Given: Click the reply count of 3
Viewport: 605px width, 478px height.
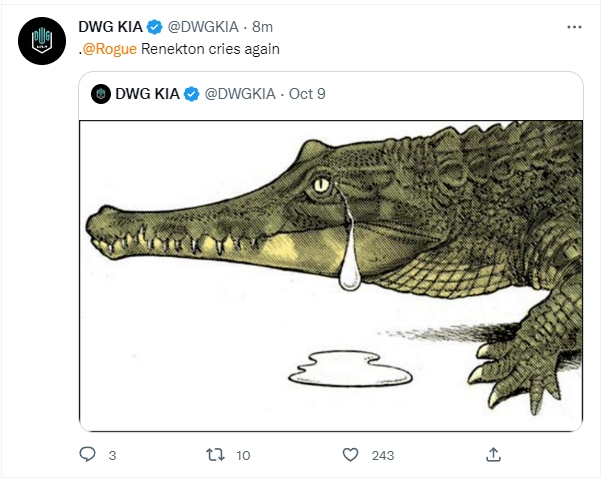Looking at the screenshot, I should pos(112,456).
